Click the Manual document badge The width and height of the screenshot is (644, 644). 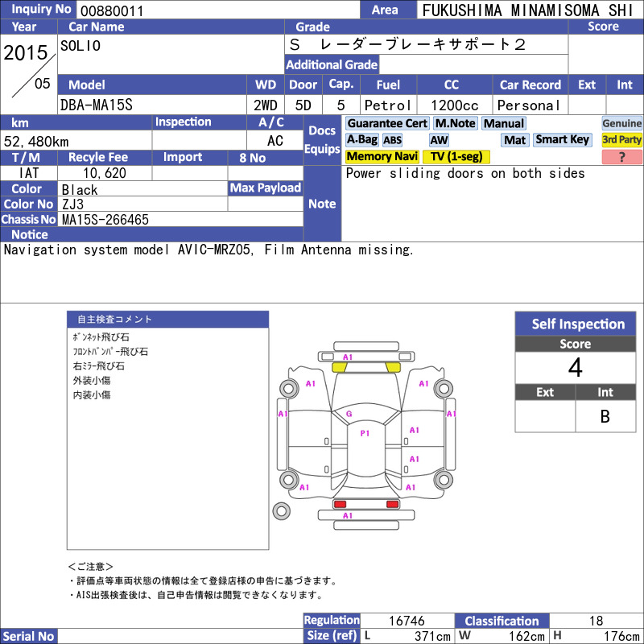[x=504, y=123]
